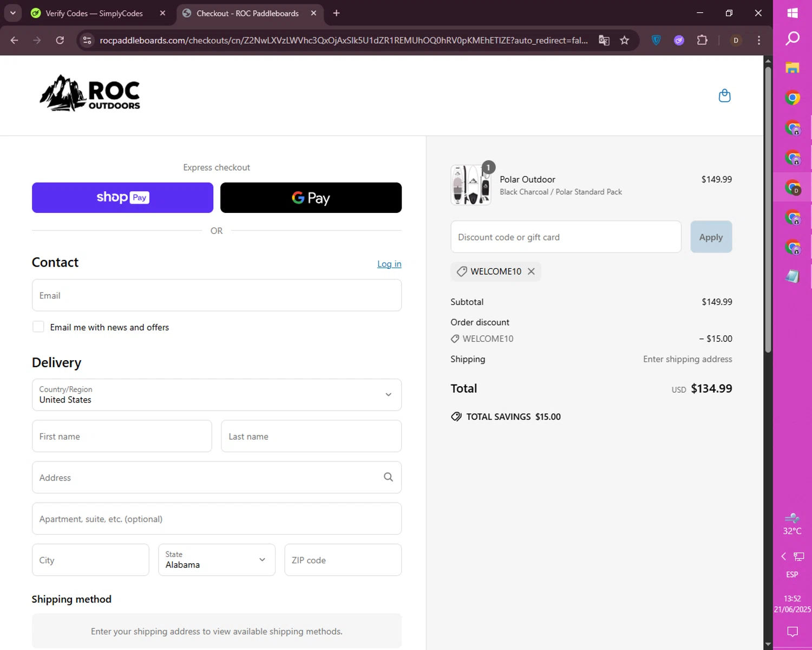This screenshot has height=650, width=812.
Task: Remove the WELCOME10 discount code
Action: 532,271
